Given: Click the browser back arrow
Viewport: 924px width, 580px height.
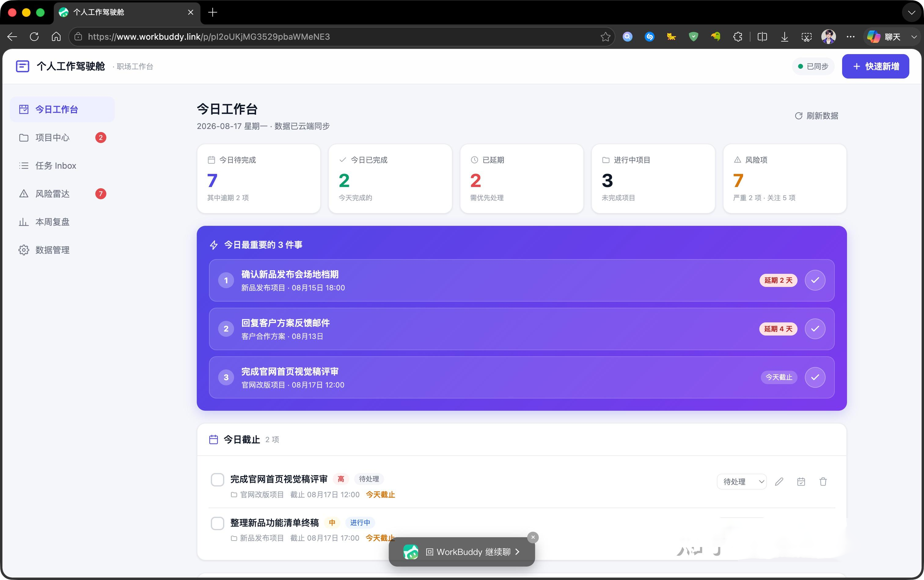Looking at the screenshot, I should (x=12, y=37).
